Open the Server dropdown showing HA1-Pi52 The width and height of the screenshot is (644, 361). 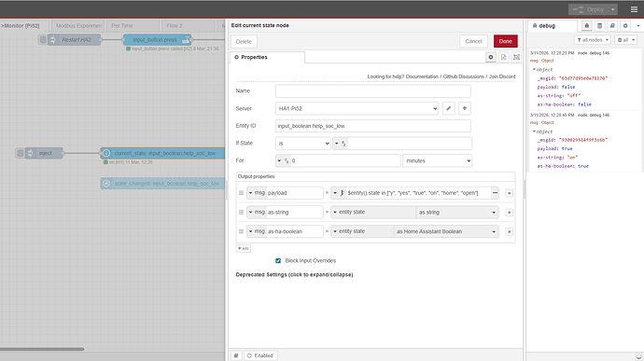(x=357, y=108)
